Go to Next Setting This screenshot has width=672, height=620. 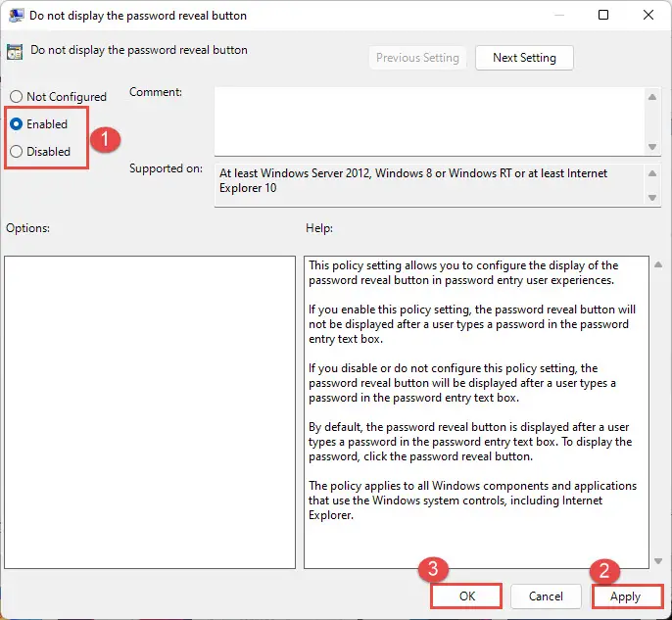[524, 58]
